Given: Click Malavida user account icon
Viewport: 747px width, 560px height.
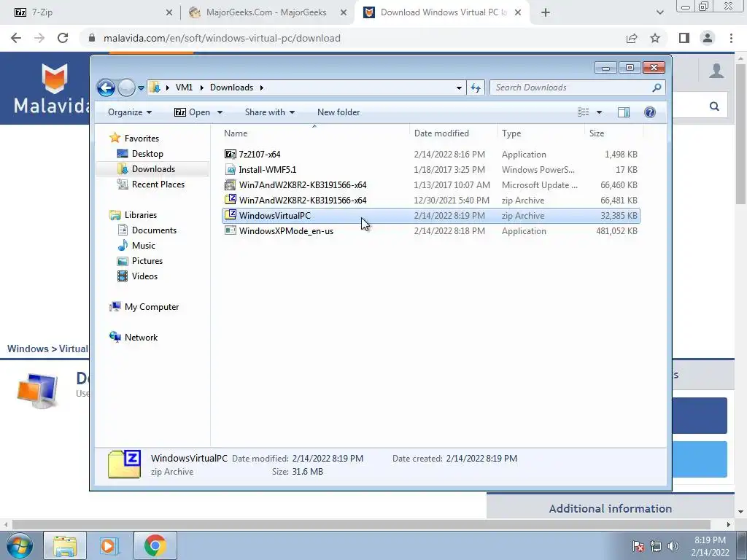Looking at the screenshot, I should pos(716,71).
